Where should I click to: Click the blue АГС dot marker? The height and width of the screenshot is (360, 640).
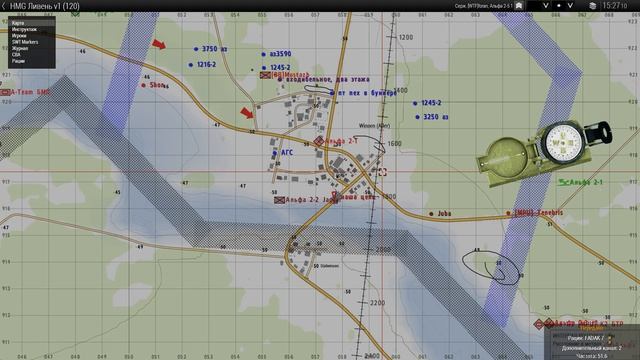(x=275, y=153)
